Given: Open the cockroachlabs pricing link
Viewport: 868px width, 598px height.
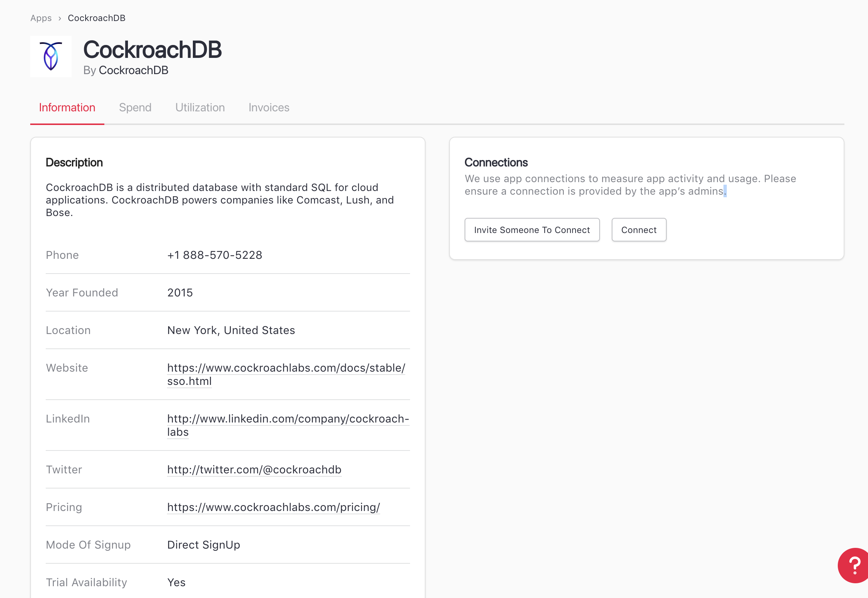Looking at the screenshot, I should click(x=273, y=507).
